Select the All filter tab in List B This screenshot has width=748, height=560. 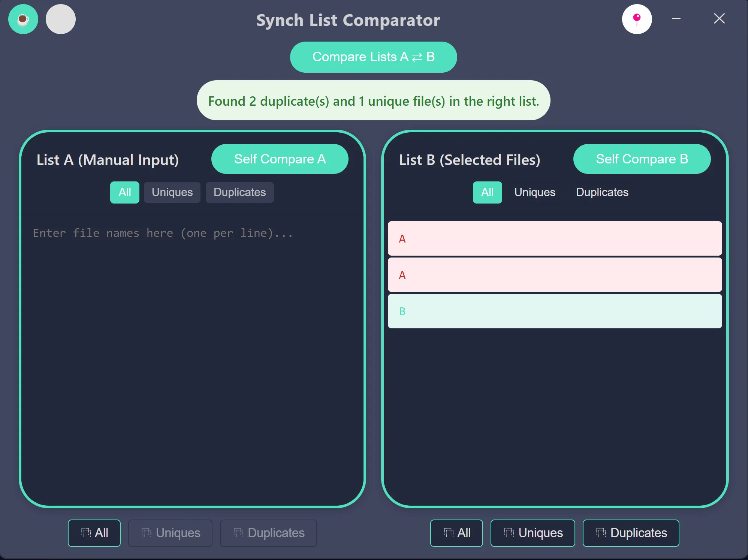[487, 192]
